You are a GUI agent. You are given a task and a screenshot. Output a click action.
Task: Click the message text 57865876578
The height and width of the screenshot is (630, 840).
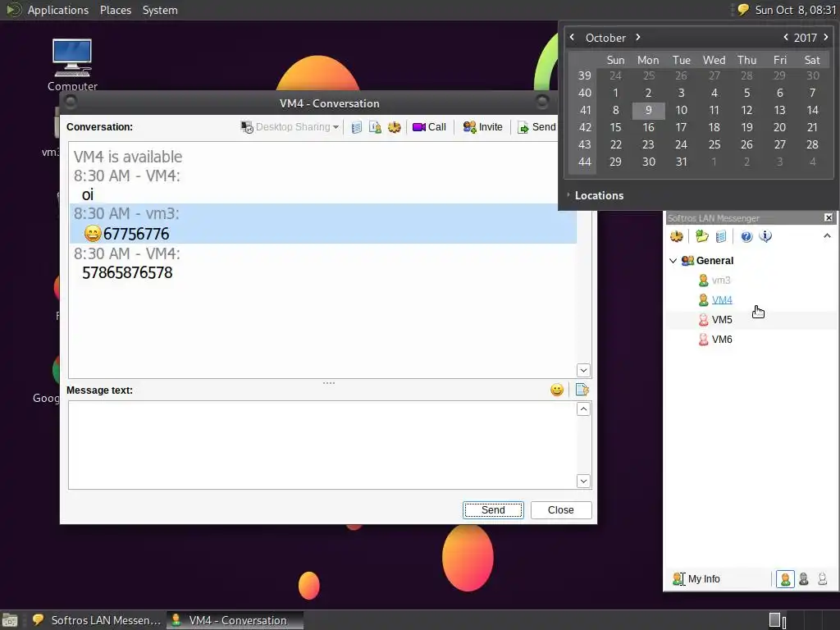[x=127, y=272]
